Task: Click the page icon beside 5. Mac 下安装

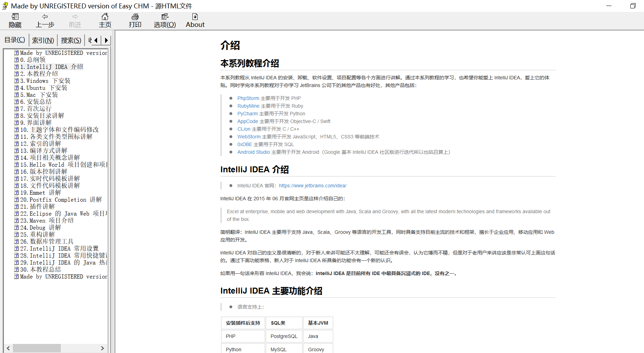Action: (x=16, y=95)
